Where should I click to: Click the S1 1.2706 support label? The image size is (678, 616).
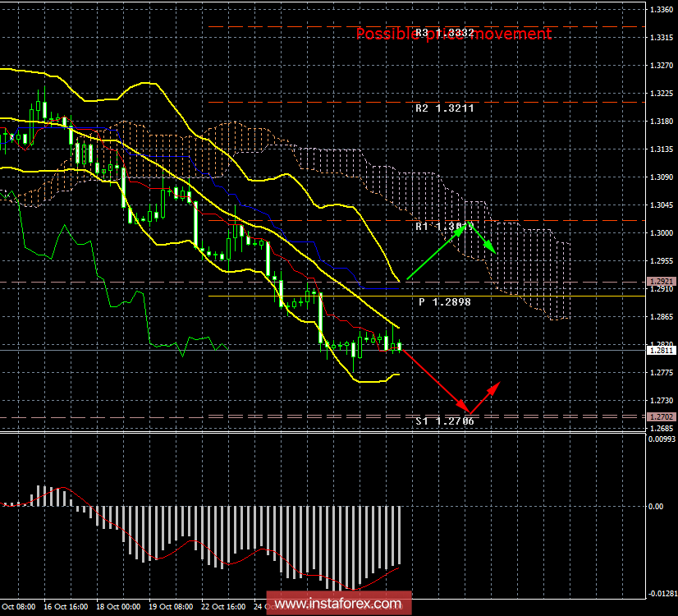click(445, 421)
